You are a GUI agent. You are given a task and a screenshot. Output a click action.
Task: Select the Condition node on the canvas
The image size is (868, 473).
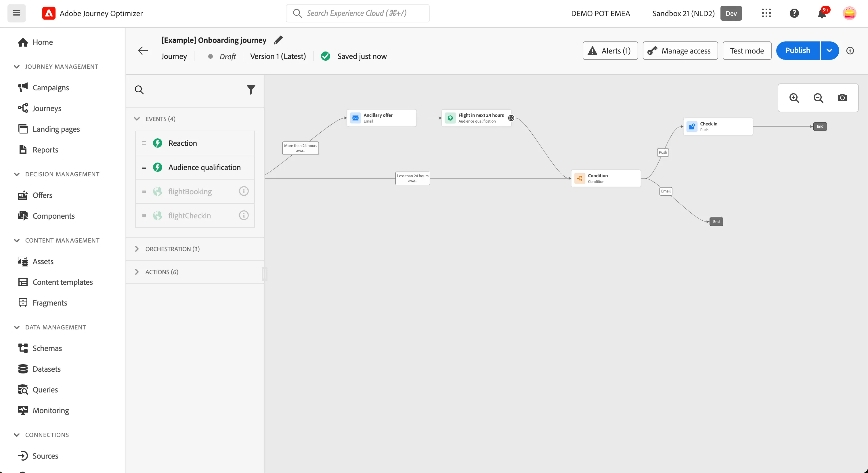point(606,178)
